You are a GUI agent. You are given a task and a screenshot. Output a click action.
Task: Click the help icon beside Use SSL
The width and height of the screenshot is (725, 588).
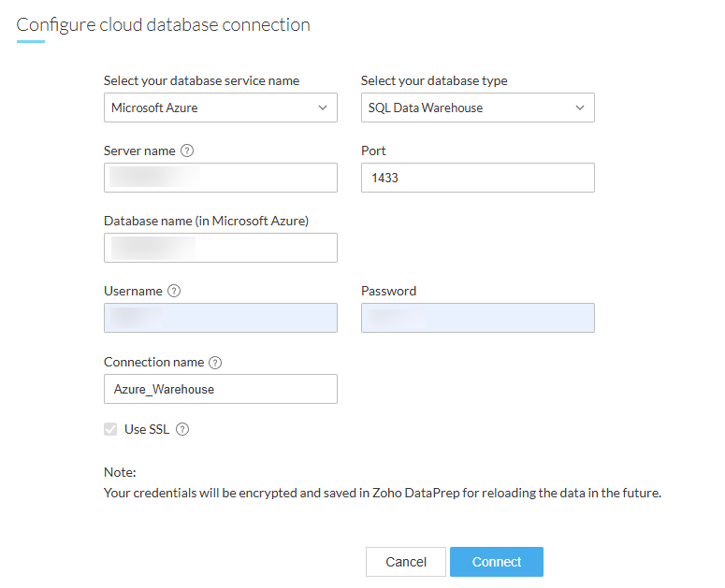click(x=182, y=430)
